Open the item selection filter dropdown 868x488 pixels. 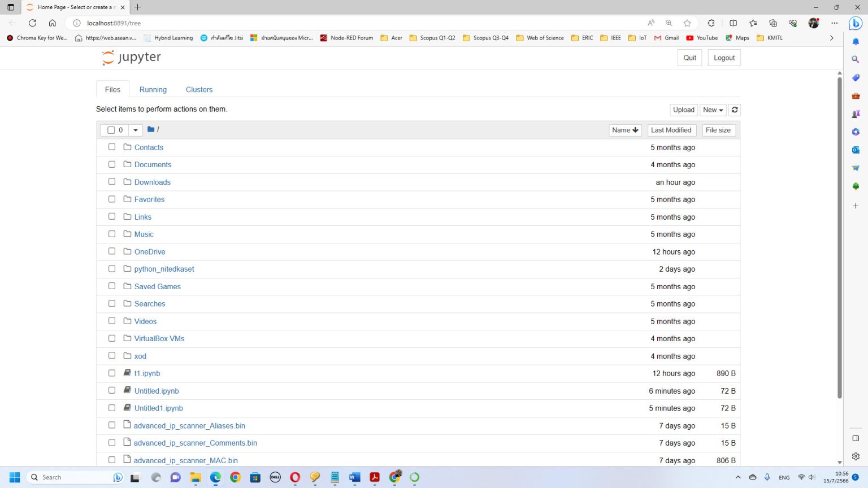click(x=136, y=130)
